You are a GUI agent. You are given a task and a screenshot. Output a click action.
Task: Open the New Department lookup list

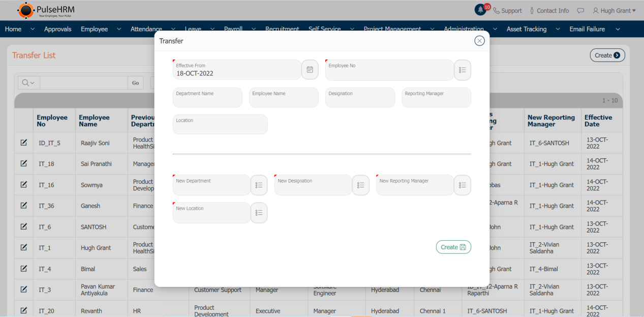pyautogui.click(x=259, y=185)
